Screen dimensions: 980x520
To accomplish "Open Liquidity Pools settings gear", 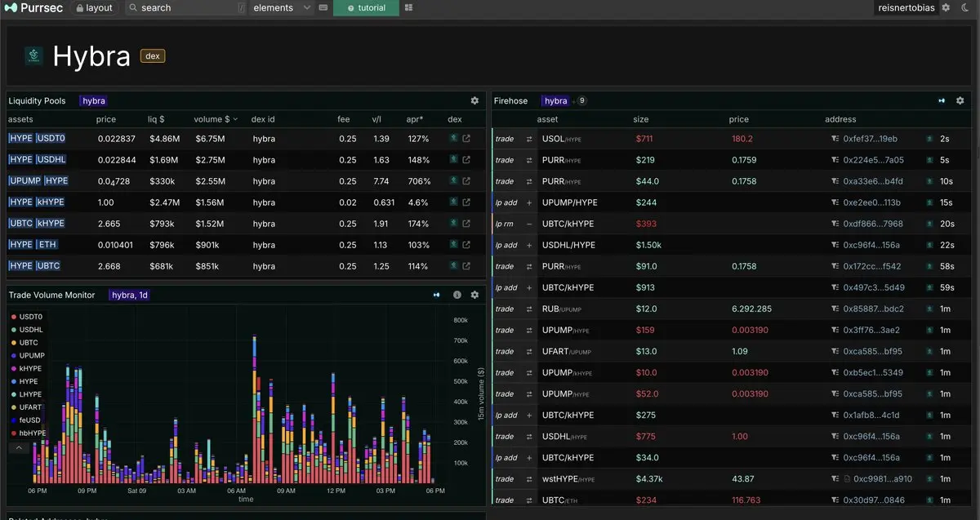I will coord(474,100).
